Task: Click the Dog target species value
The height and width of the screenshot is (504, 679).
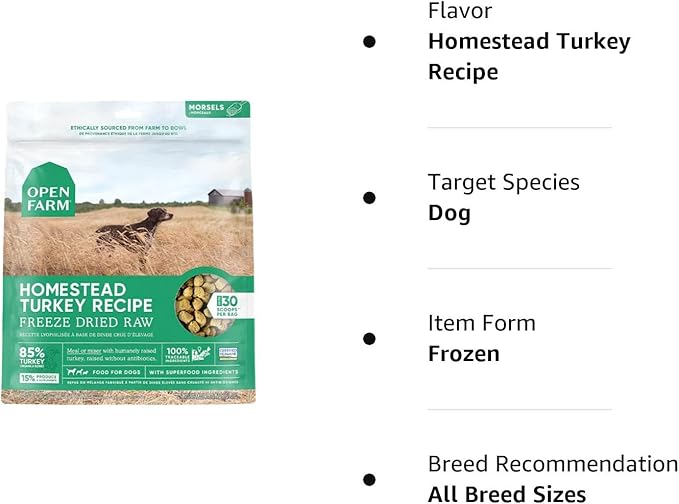Action: coord(449,213)
